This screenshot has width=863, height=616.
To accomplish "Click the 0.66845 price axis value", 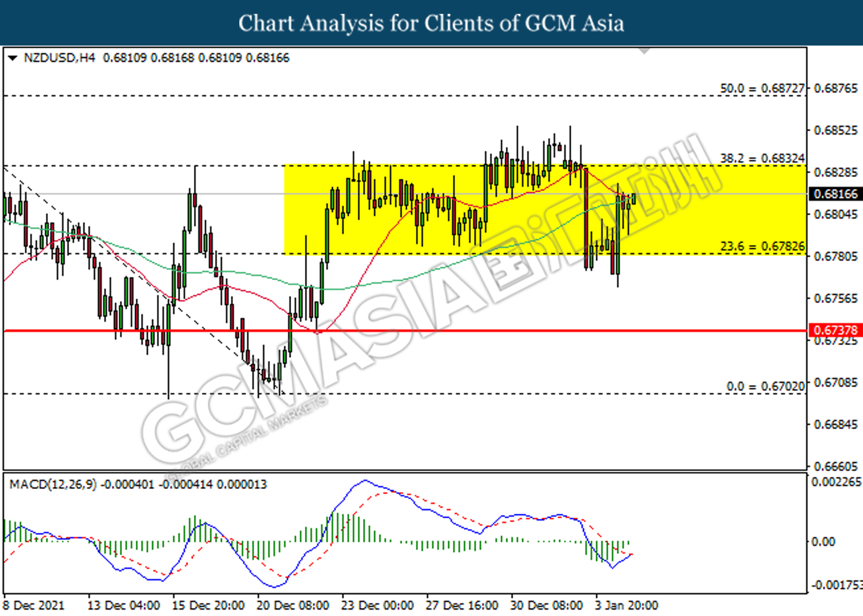I will click(x=835, y=424).
